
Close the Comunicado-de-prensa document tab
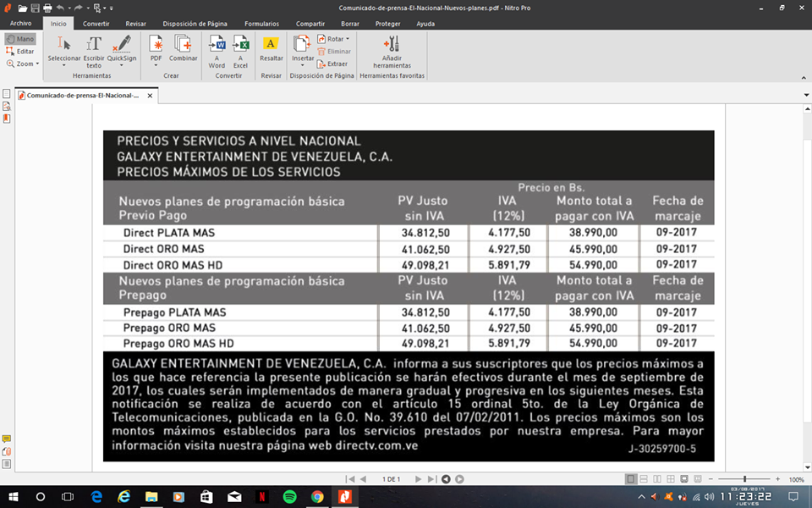tap(151, 96)
